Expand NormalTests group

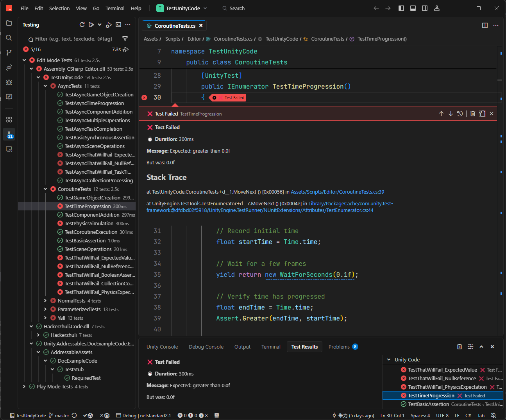coord(45,301)
